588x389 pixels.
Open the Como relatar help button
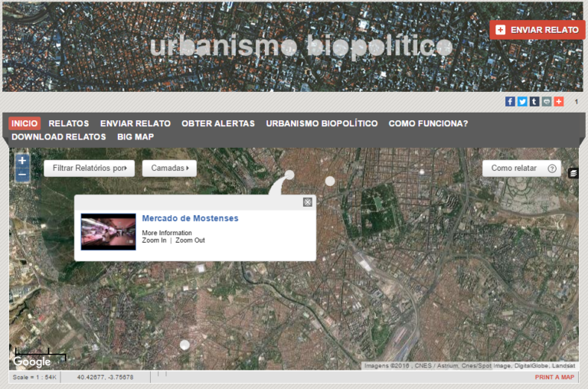tap(521, 168)
